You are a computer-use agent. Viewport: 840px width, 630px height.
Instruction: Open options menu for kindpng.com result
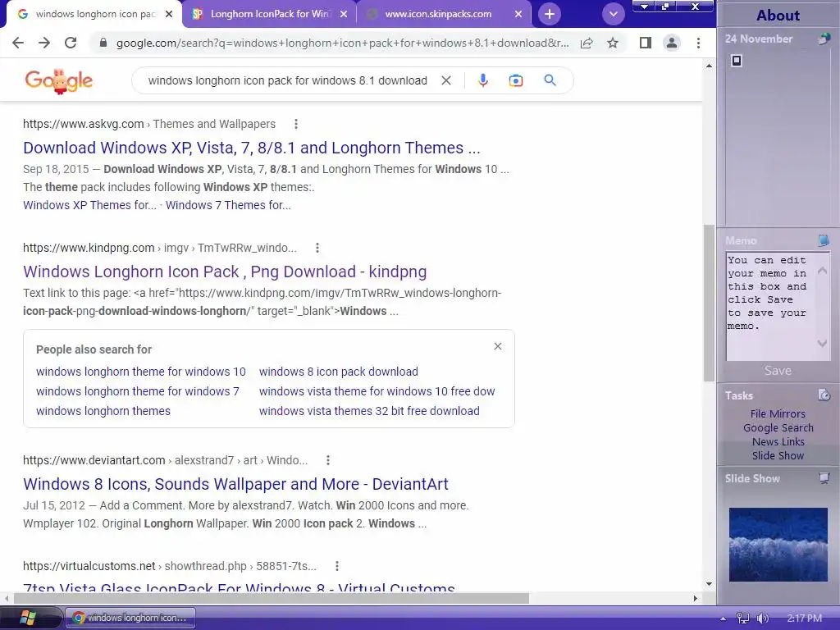(317, 248)
